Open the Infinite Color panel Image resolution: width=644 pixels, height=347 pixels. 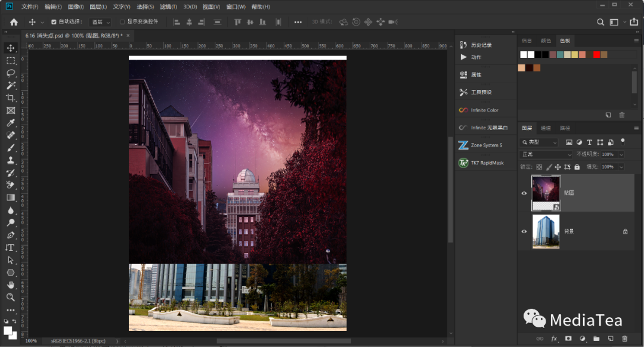(x=485, y=110)
